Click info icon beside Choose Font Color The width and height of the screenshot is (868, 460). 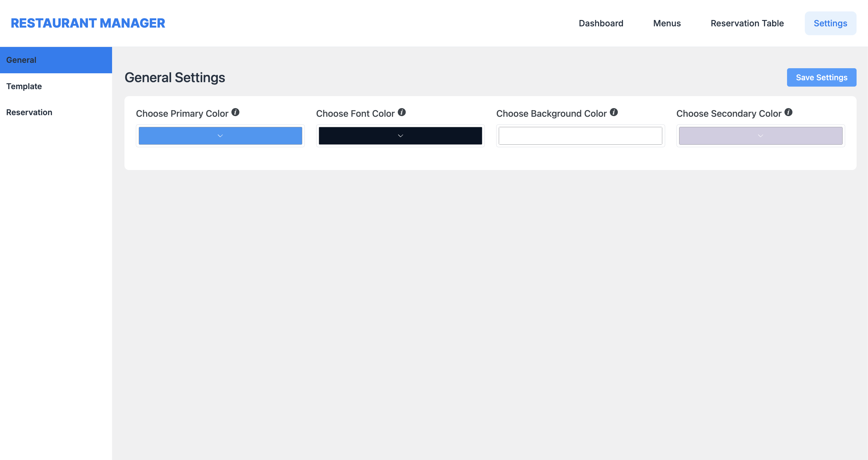pos(401,112)
